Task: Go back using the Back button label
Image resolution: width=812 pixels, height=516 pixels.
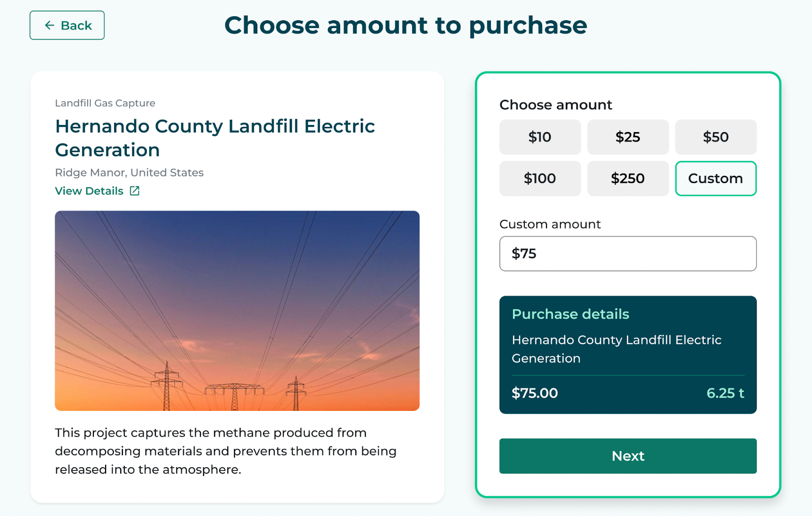Action: (x=76, y=25)
